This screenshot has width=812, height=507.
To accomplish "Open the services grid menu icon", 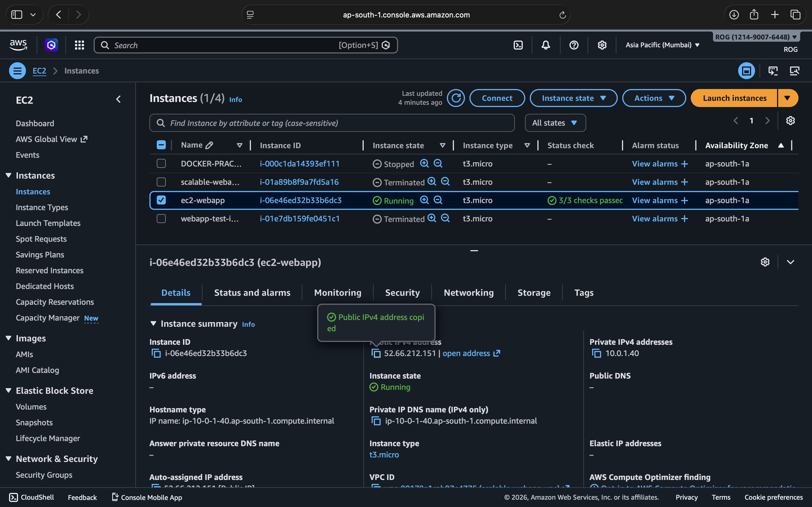I will point(79,45).
